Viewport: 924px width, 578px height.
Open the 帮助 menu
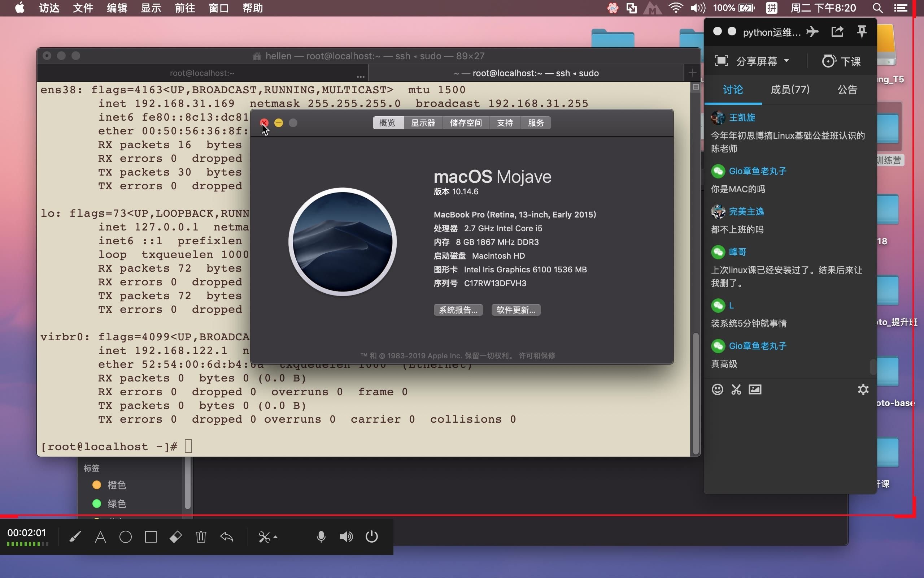[253, 8]
